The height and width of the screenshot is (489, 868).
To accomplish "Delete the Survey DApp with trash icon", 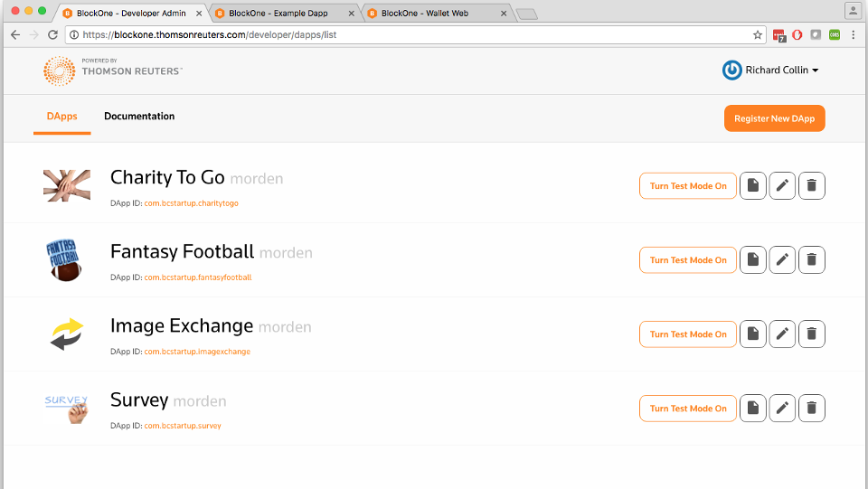I will [x=812, y=409].
